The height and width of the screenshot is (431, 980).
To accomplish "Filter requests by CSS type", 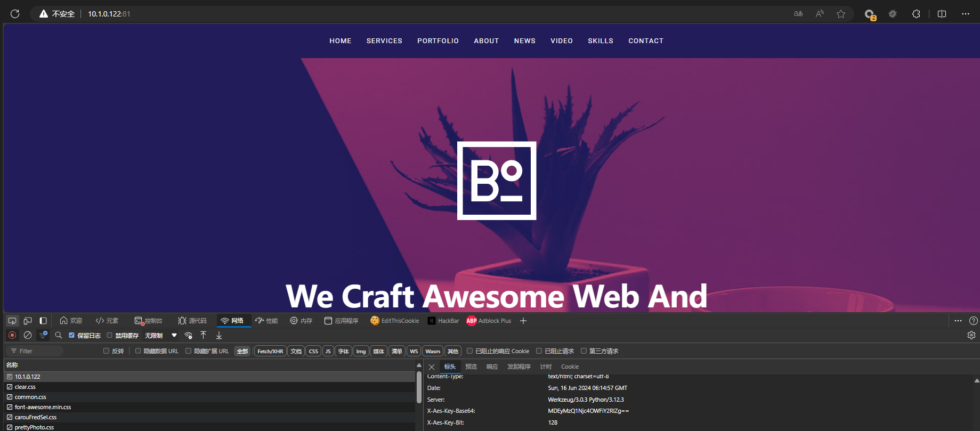I will [313, 351].
